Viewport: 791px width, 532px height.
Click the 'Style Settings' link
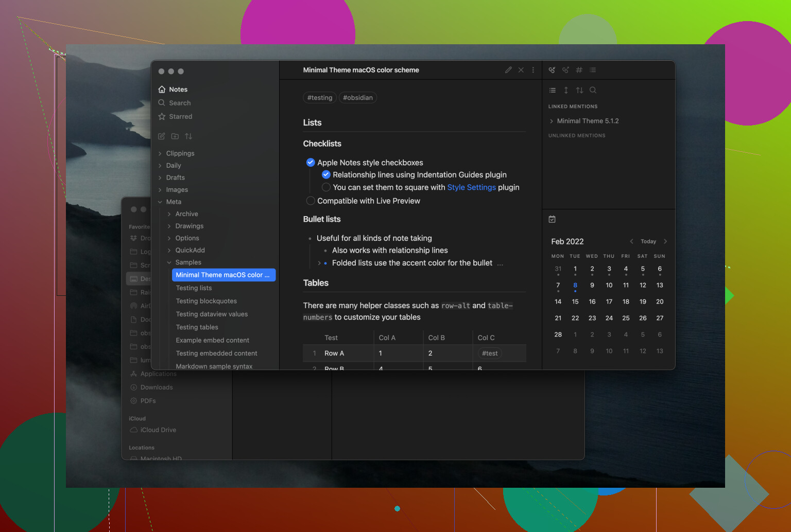click(471, 187)
